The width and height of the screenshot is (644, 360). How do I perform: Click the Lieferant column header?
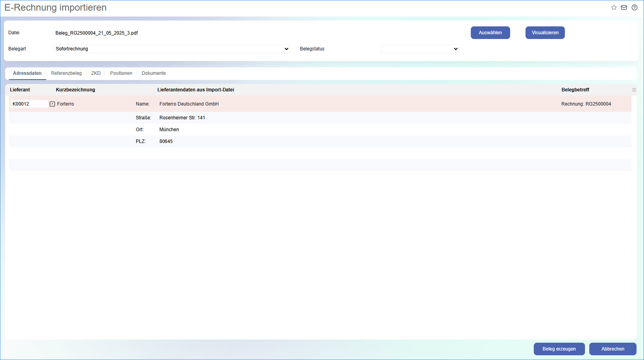click(x=20, y=90)
